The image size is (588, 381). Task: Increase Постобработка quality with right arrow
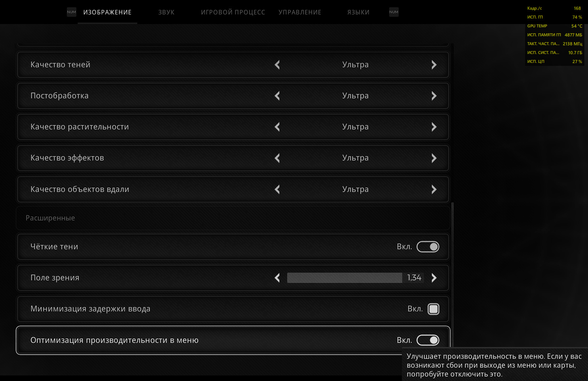point(434,96)
